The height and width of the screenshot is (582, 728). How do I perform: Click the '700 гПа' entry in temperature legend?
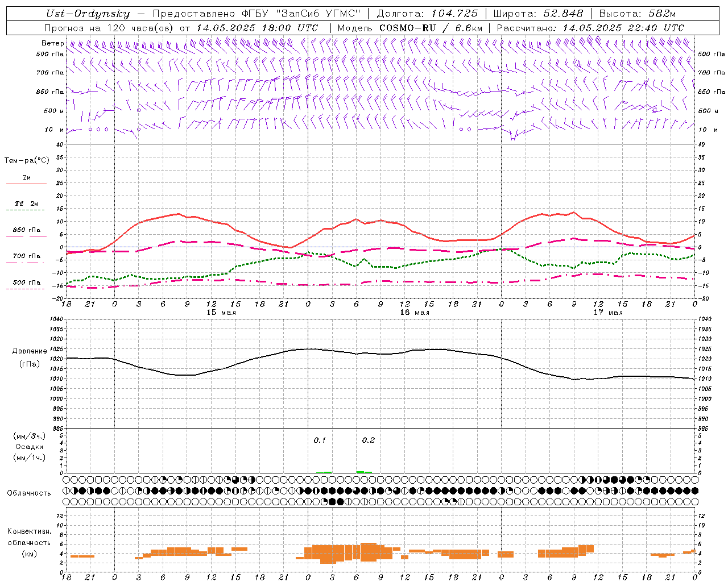pyautogui.click(x=27, y=256)
